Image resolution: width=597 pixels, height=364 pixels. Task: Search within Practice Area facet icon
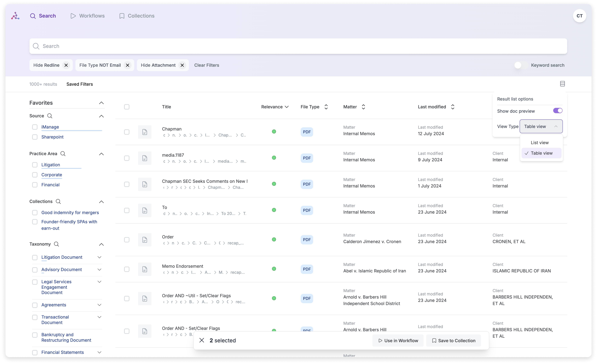(63, 154)
